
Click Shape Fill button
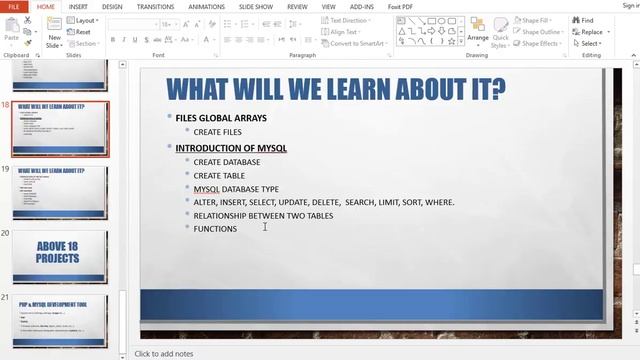point(533,20)
